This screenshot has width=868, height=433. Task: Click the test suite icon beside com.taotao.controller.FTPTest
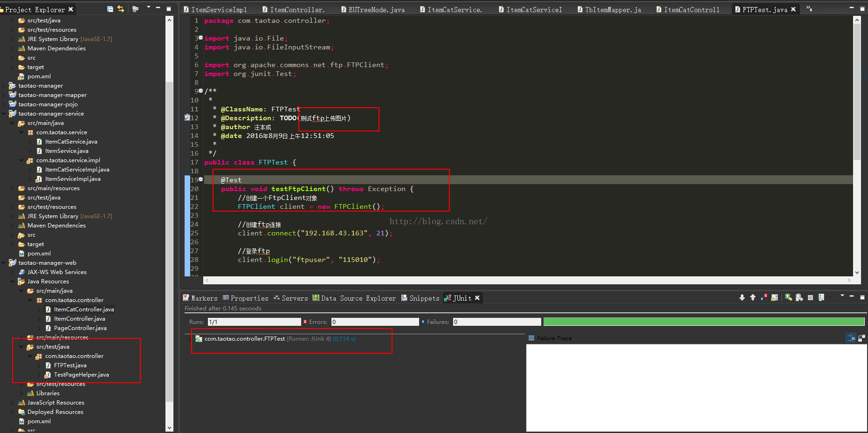pyautogui.click(x=199, y=339)
